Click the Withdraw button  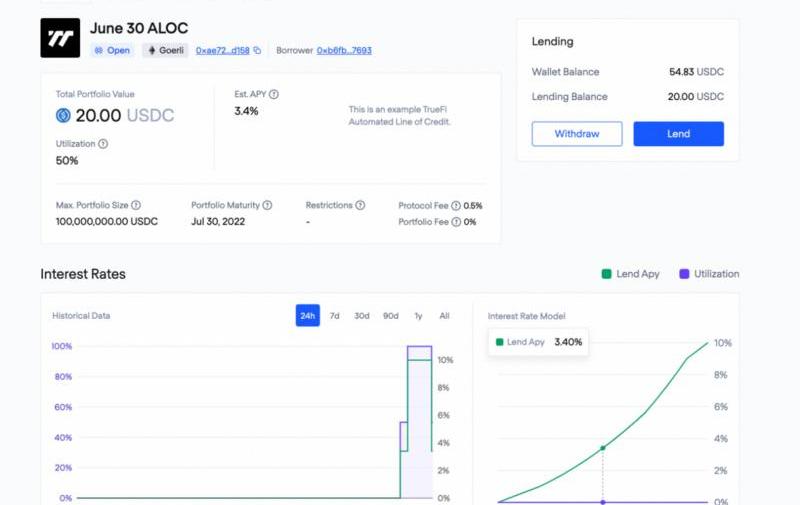[x=576, y=134]
